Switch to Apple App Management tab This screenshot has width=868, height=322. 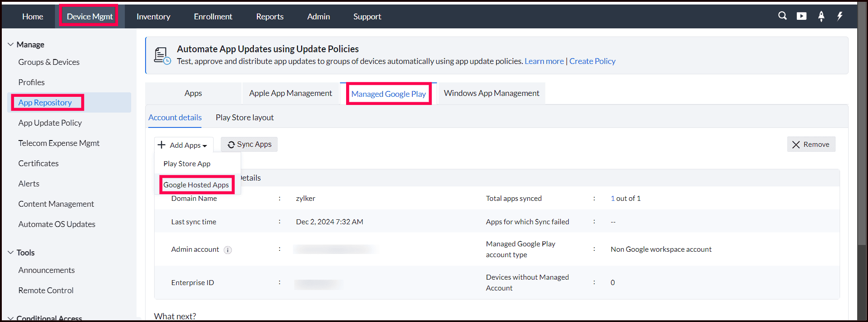290,93
